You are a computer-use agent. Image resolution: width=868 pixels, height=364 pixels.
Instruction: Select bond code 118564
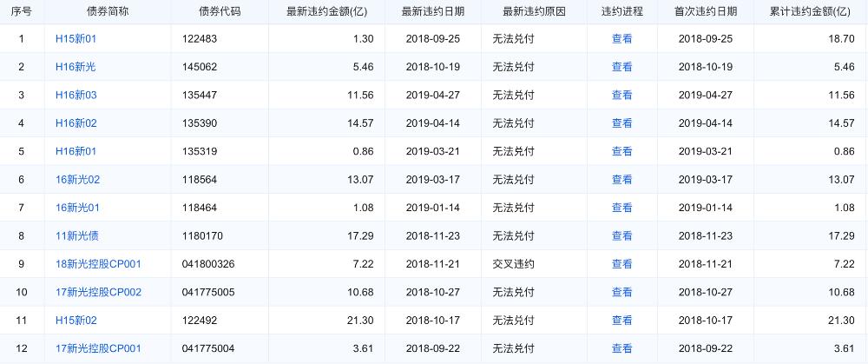[200, 180]
